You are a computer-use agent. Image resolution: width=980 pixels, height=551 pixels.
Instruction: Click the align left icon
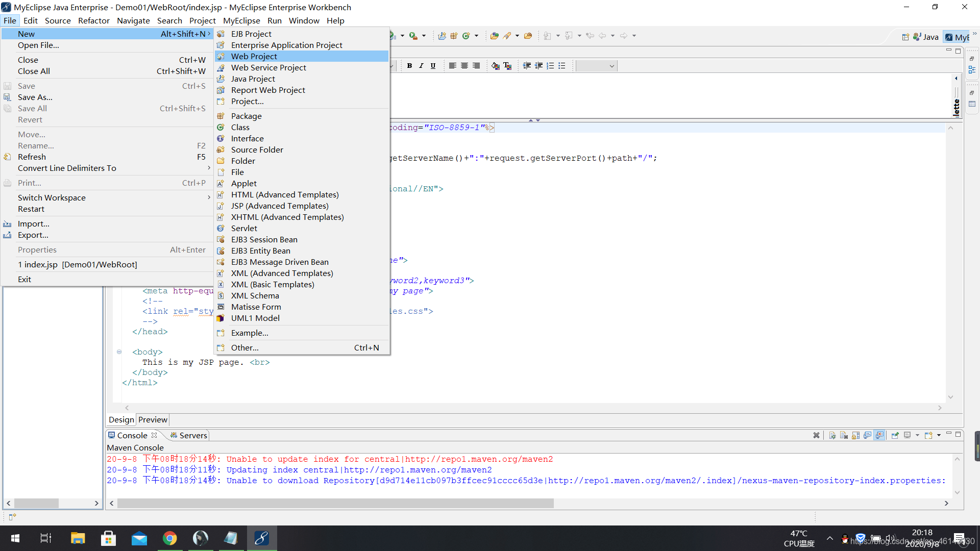click(452, 66)
